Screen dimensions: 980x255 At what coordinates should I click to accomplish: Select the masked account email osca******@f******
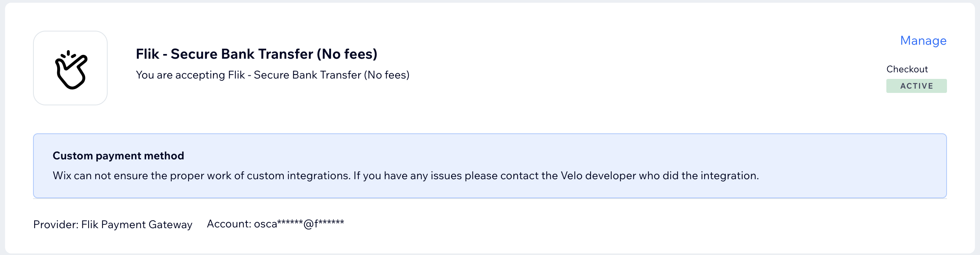click(299, 224)
